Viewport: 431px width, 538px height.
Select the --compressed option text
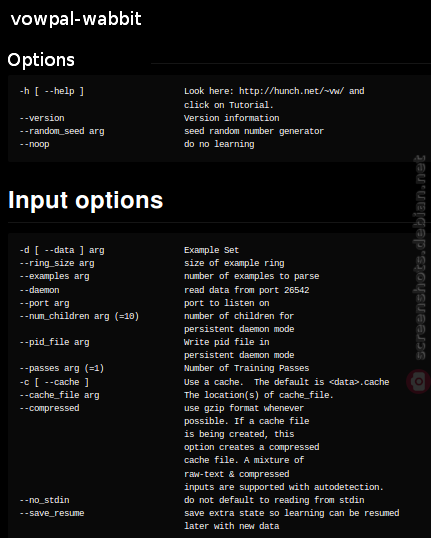[x=49, y=408]
